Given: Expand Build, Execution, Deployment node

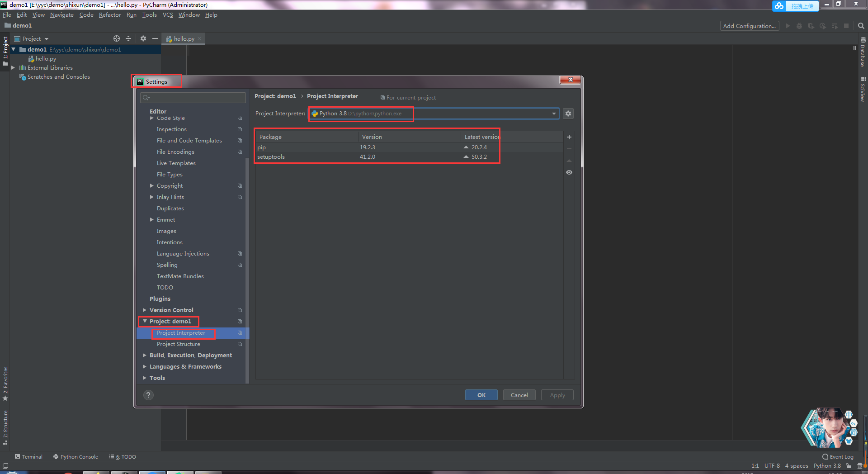Looking at the screenshot, I should coord(145,355).
